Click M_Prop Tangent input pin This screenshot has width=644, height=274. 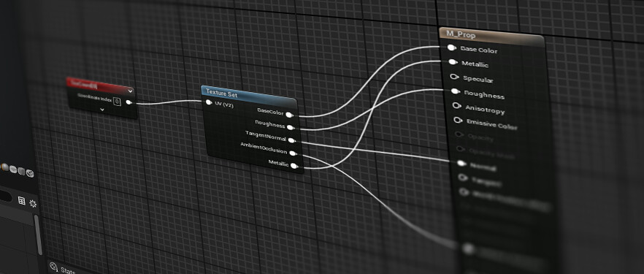[x=463, y=178]
